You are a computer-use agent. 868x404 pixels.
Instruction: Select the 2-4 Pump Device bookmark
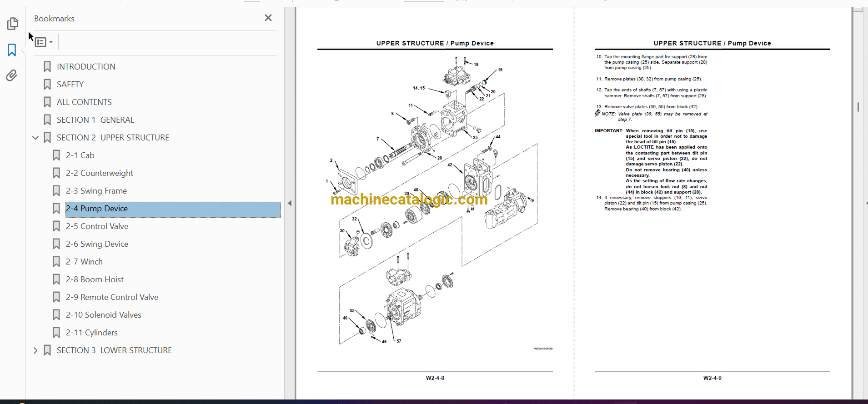[173, 209]
